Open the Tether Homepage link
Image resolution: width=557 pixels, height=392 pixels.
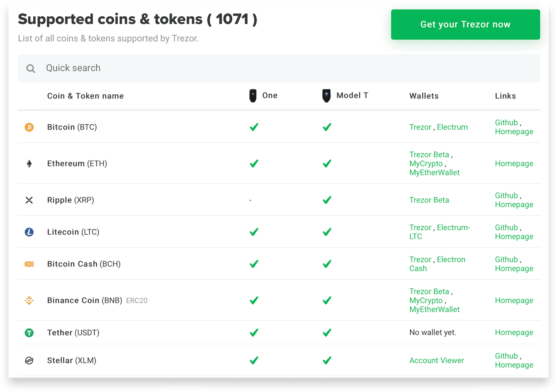click(514, 333)
